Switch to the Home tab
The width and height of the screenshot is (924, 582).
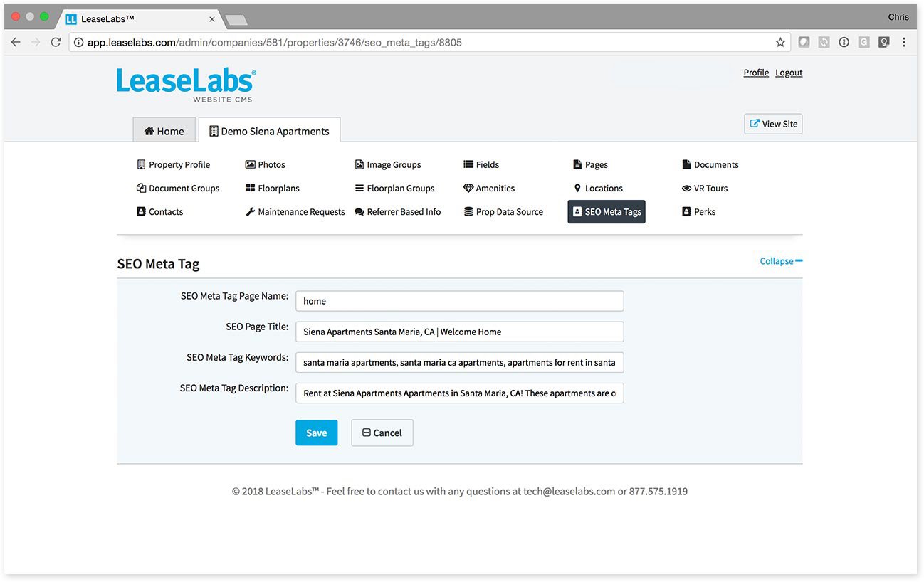(x=164, y=131)
